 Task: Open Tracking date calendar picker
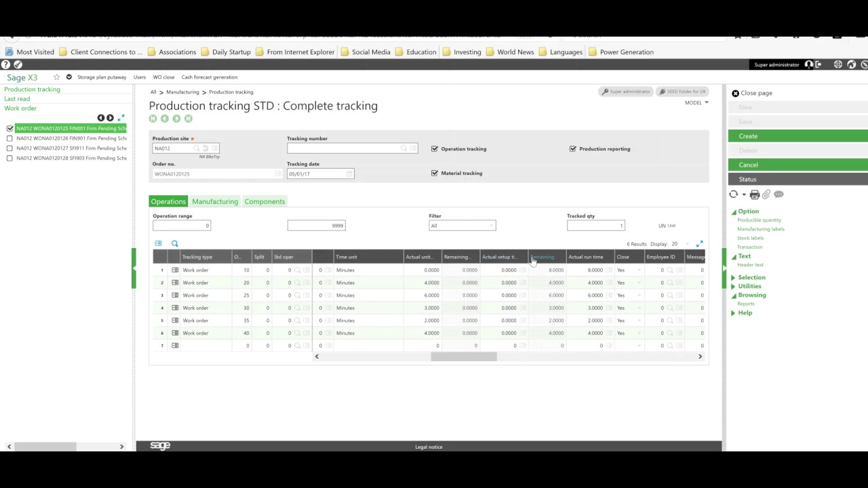349,174
